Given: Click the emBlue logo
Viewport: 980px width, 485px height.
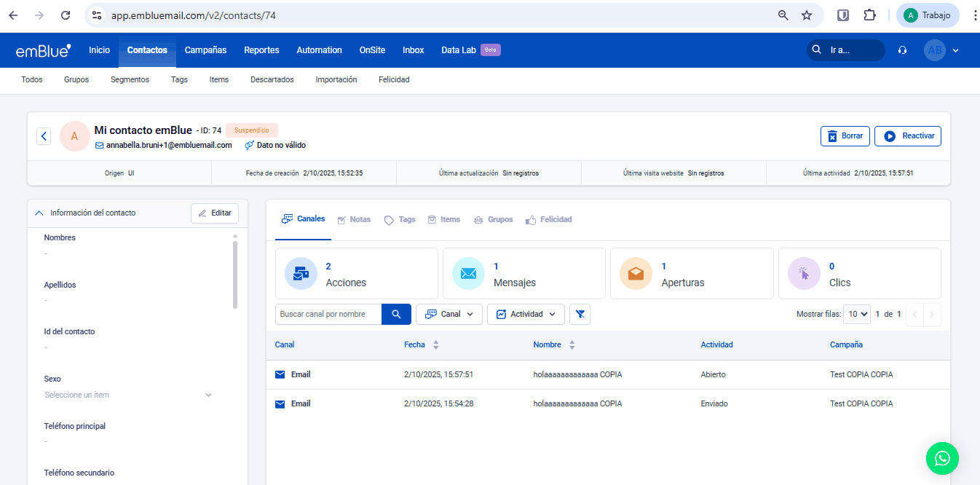Looking at the screenshot, I should click(43, 50).
